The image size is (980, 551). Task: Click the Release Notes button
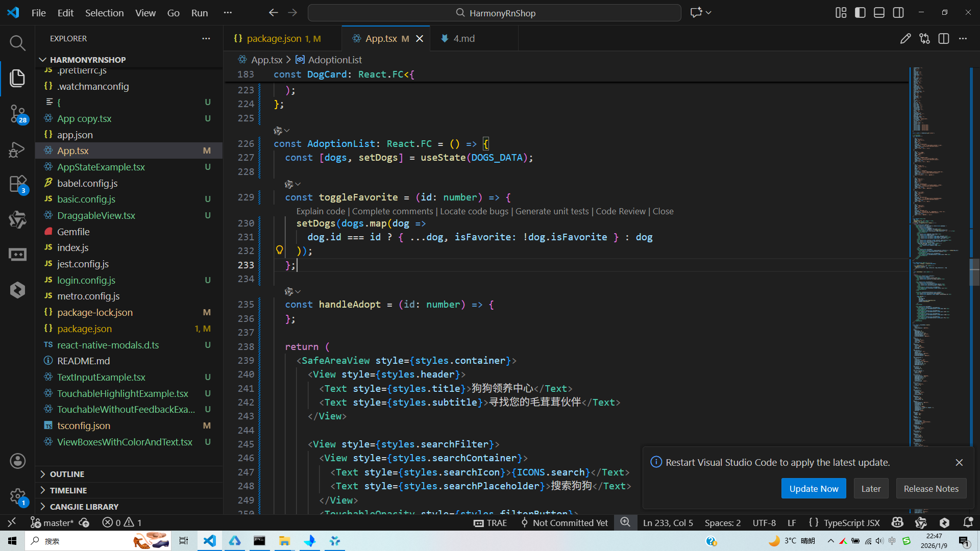(930, 488)
